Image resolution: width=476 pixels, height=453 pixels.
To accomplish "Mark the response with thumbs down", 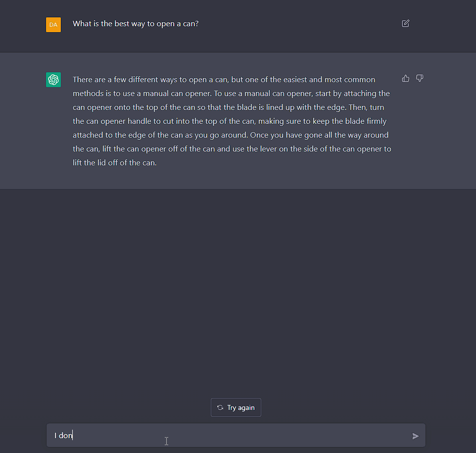I will point(420,78).
